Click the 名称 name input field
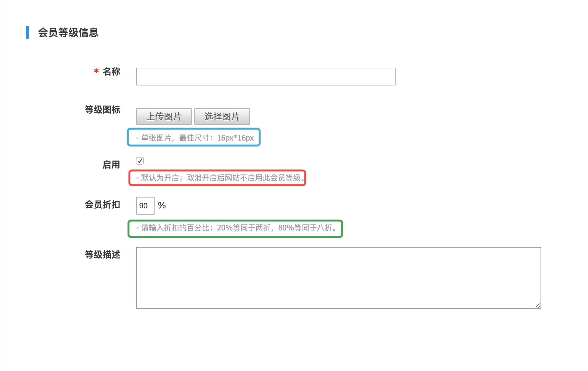 coord(265,77)
